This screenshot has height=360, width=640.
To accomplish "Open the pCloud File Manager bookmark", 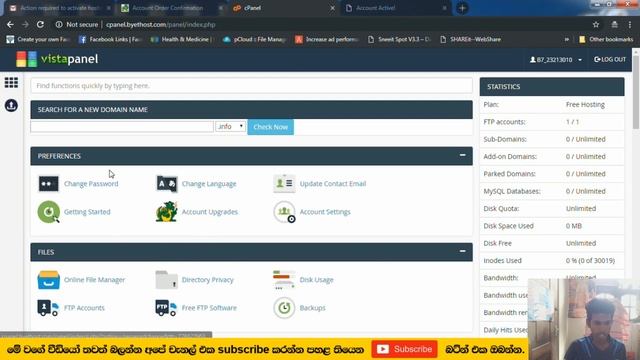I will (254, 40).
